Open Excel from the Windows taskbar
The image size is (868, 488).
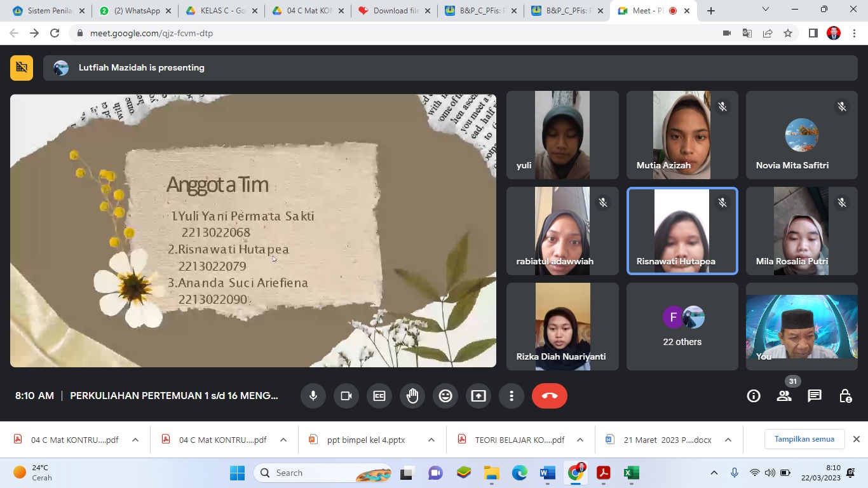(x=630, y=473)
